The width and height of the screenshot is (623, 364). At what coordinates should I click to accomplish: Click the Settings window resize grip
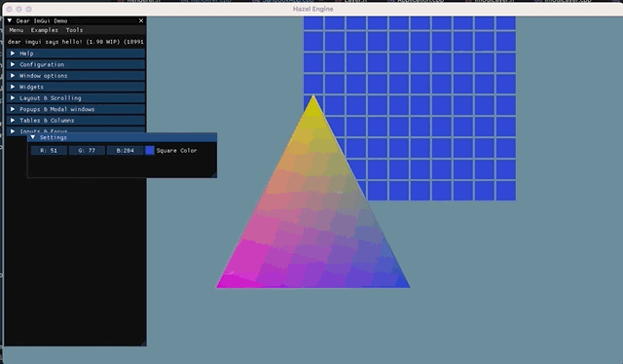click(214, 174)
